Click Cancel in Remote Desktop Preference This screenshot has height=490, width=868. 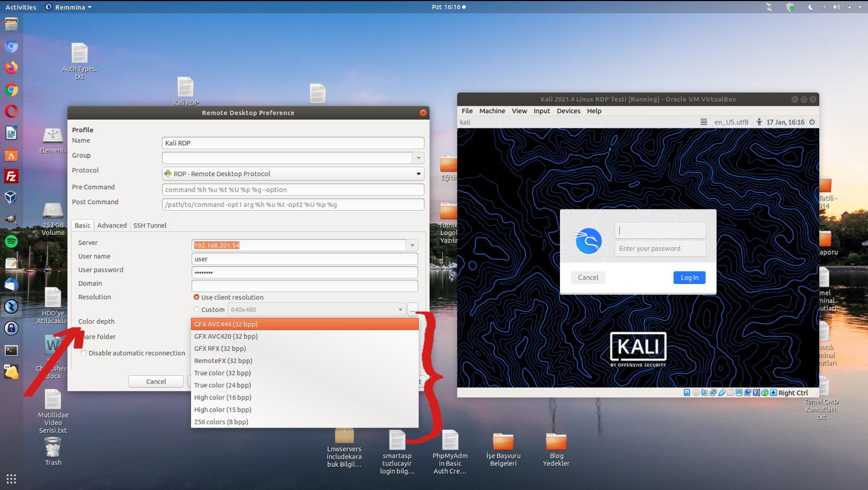(156, 382)
